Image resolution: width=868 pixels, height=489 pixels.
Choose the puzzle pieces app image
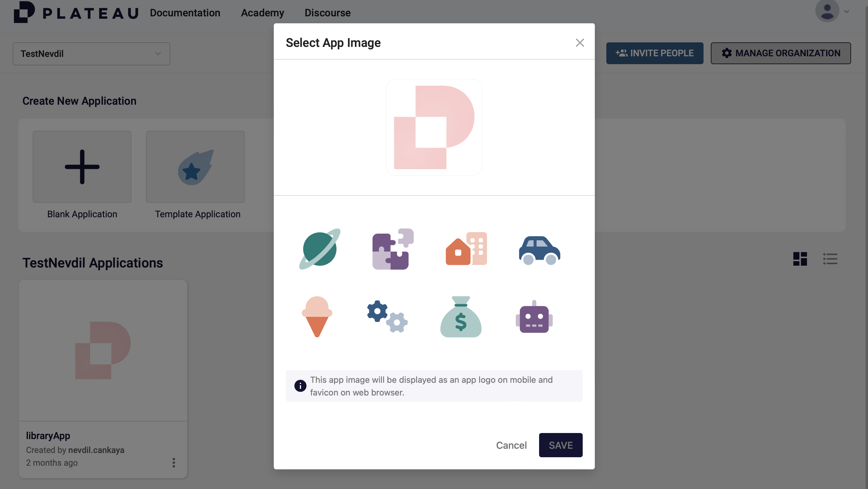coord(393,249)
